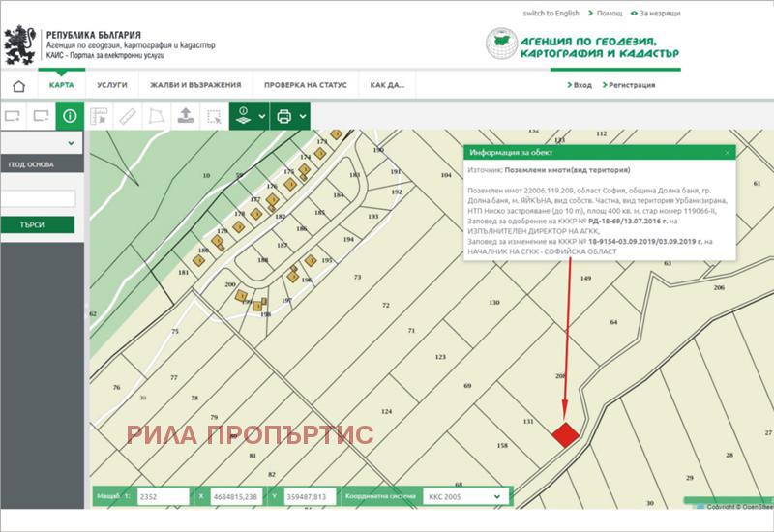This screenshot has height=532, width=774.
Task: Open the coordinate system dropdown КKS 2005
Action: click(461, 496)
